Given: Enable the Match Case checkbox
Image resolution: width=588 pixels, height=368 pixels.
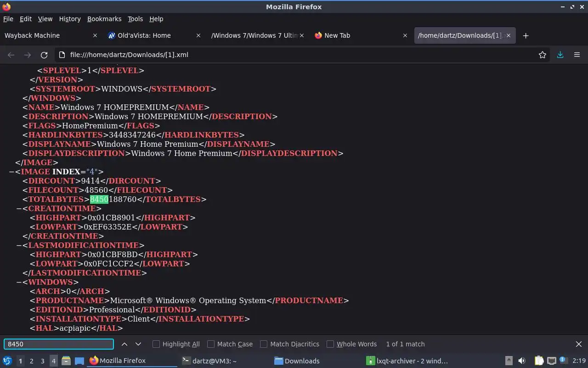Looking at the screenshot, I should tap(211, 344).
